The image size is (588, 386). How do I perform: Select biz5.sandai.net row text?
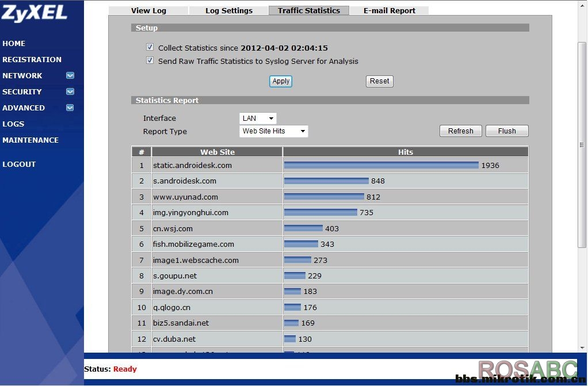(x=181, y=323)
